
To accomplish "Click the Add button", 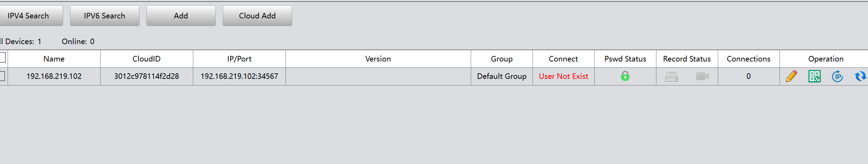I will 181,16.
